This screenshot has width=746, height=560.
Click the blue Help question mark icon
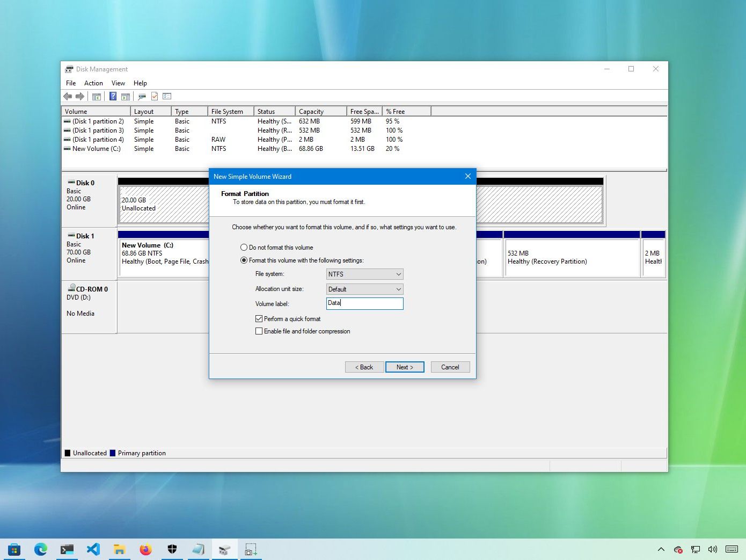113,97
